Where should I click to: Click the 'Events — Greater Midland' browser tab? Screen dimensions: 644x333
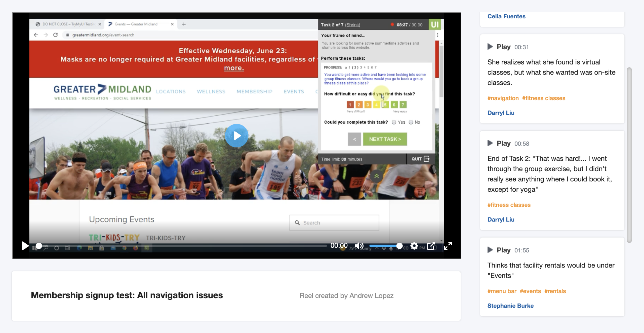141,24
